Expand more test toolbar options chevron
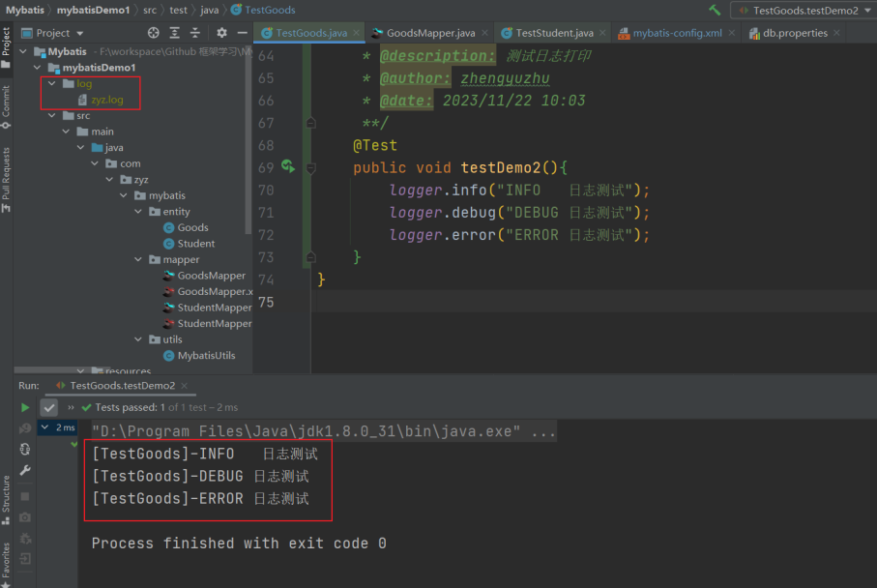The width and height of the screenshot is (877, 588). coord(71,407)
